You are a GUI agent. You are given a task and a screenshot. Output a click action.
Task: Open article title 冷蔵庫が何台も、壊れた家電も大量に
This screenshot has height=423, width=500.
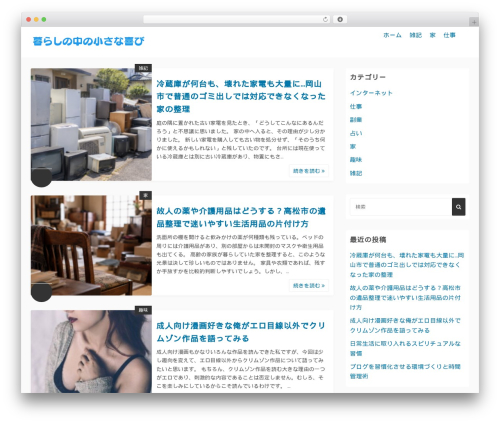241,96
